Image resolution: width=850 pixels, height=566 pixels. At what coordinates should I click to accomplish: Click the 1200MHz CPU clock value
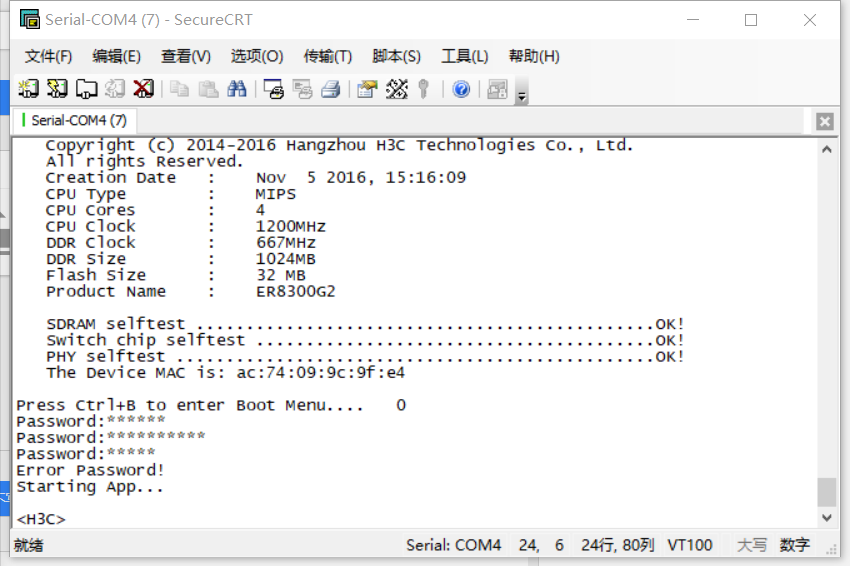[291, 226]
